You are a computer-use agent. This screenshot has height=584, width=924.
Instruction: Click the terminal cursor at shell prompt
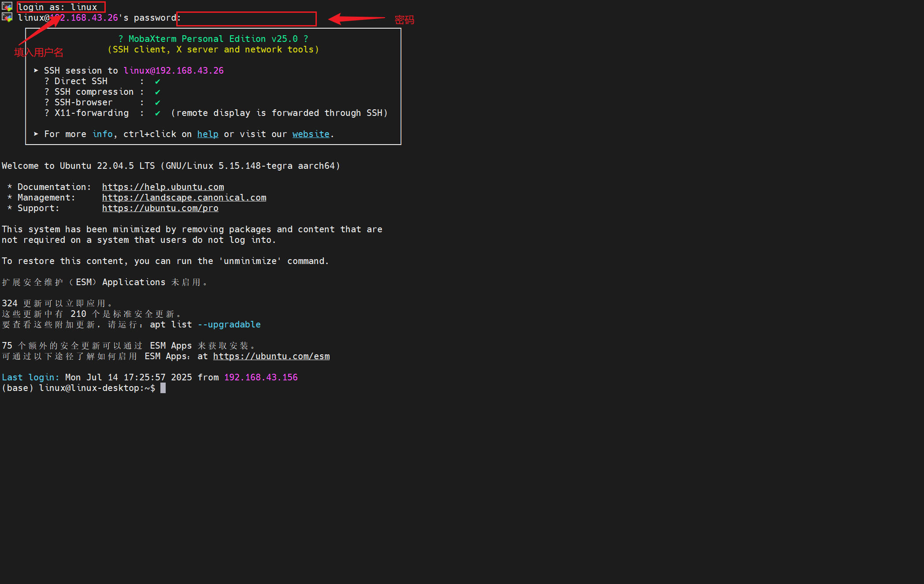[x=163, y=388]
